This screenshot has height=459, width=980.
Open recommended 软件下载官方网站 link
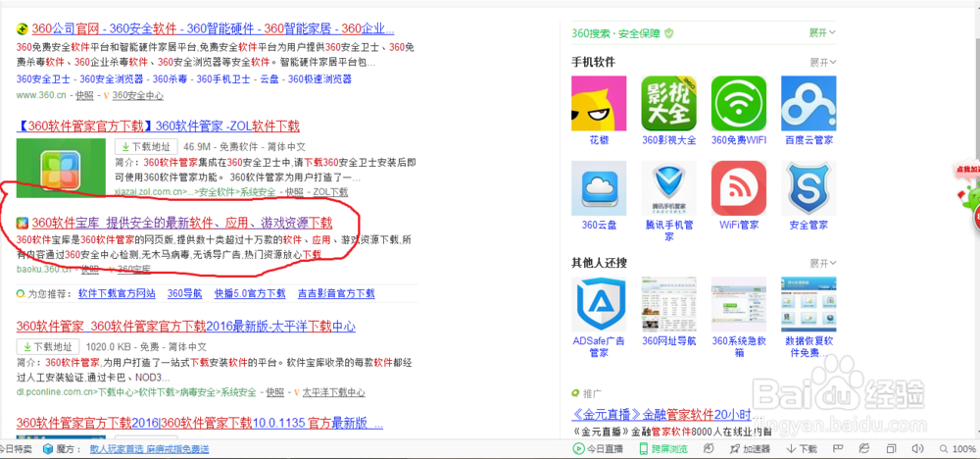pos(117,293)
